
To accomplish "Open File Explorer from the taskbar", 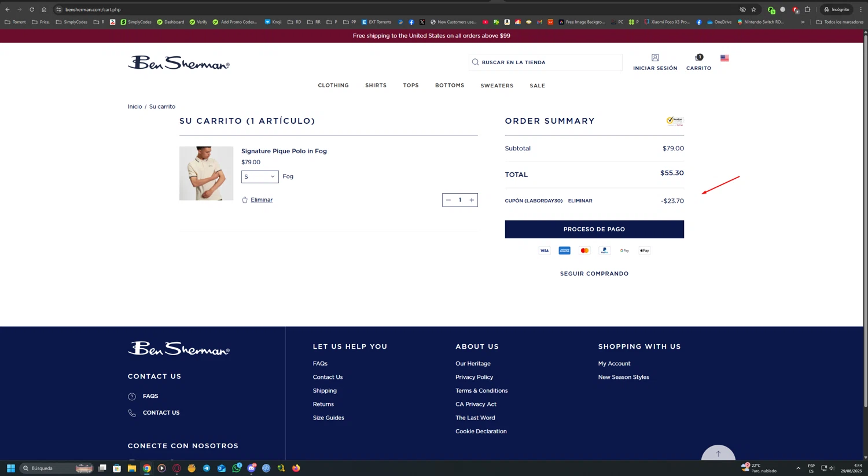I will coord(132,468).
